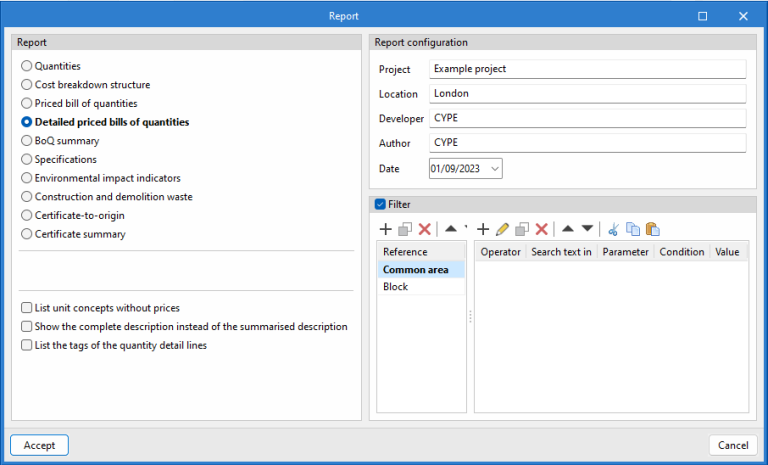Move the filter reference up
The image size is (768, 465).
451,228
